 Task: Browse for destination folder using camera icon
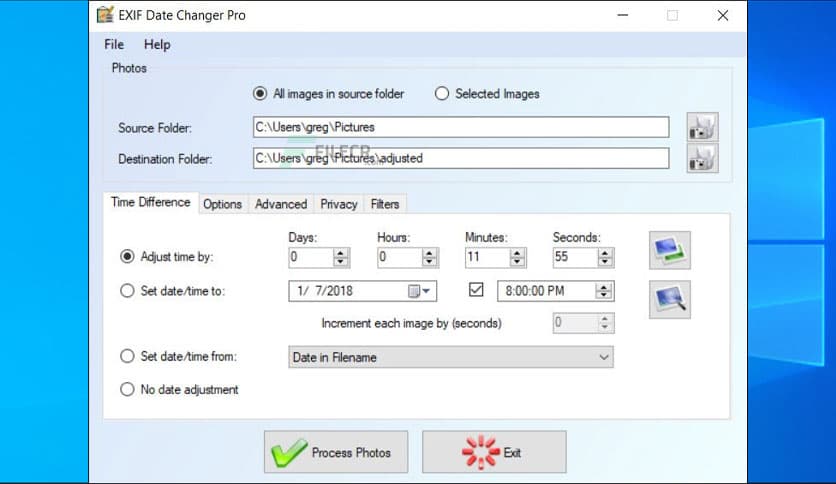tap(702, 158)
